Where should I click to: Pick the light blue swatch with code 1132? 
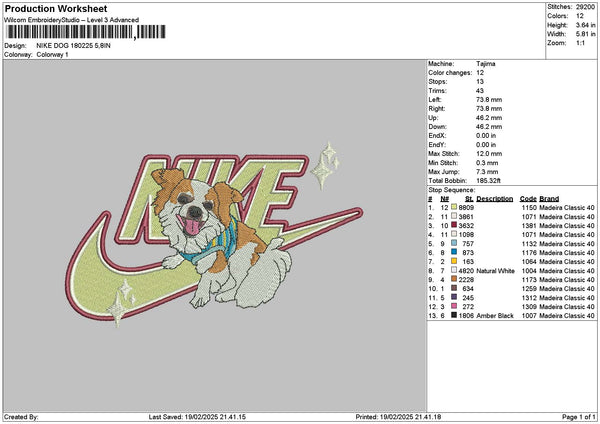[x=454, y=243]
